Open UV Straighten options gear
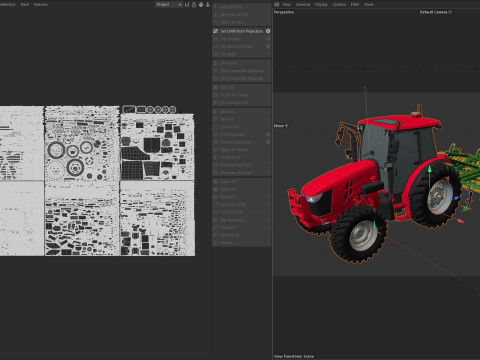The width and height of the screenshot is (480, 360). 268,134
